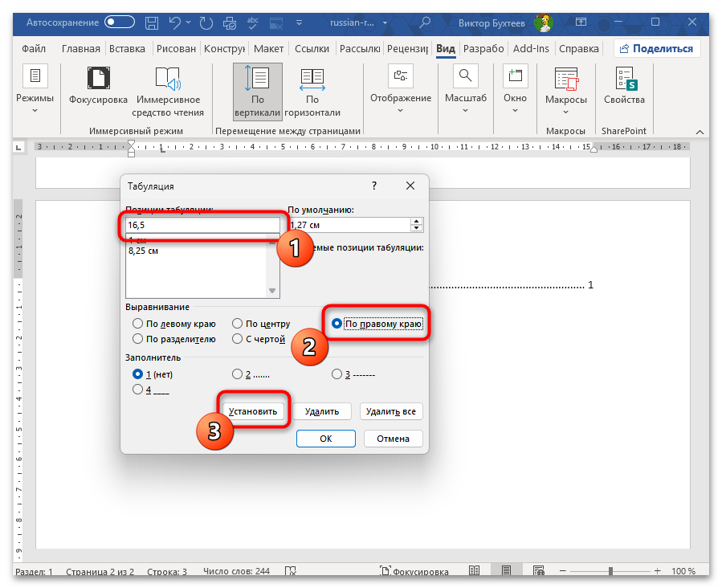Expand the Views modes dropdown

(35, 111)
